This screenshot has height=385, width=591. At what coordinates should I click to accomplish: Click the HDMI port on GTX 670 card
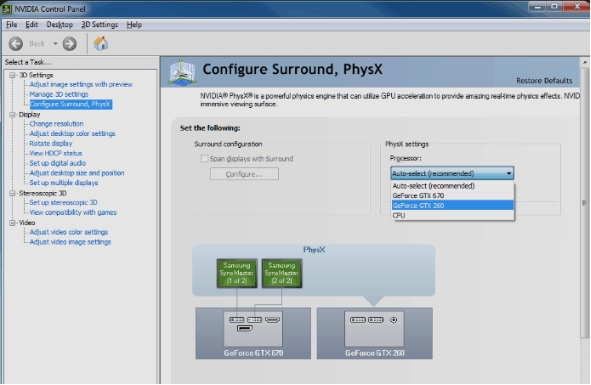272,320
